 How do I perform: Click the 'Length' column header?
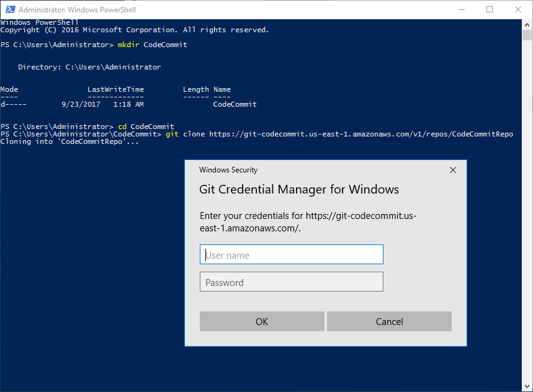tap(196, 90)
